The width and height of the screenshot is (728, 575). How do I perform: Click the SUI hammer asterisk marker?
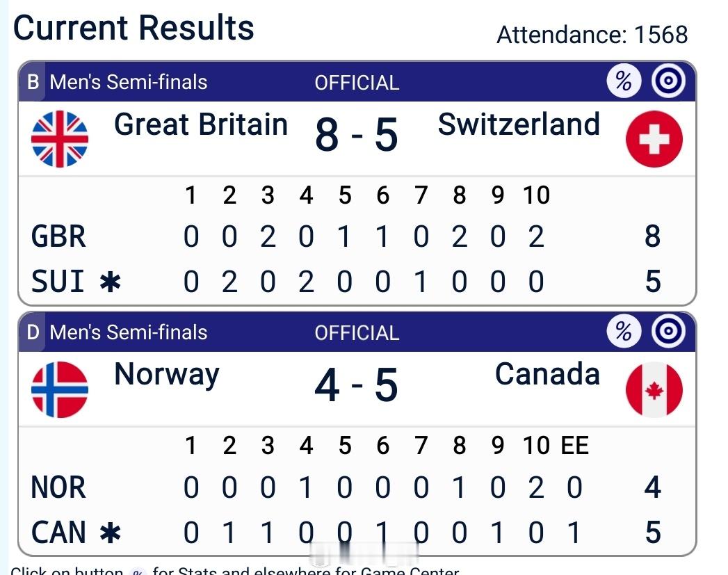(x=110, y=282)
